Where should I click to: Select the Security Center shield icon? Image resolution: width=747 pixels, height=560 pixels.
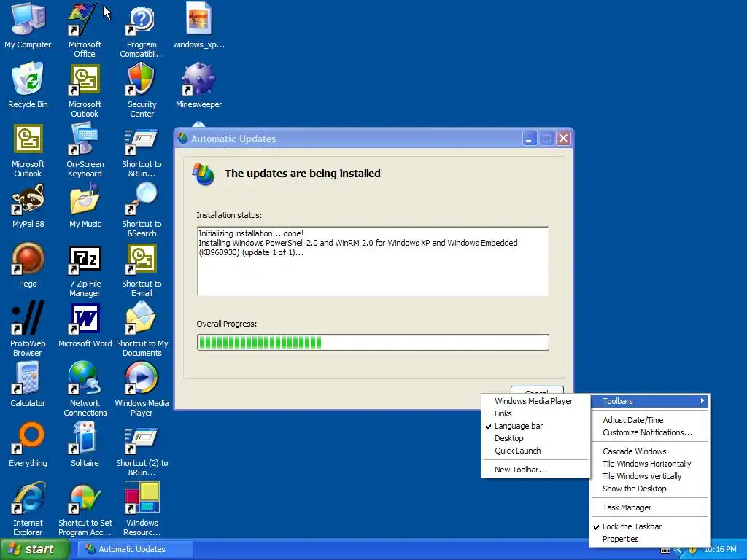click(142, 79)
